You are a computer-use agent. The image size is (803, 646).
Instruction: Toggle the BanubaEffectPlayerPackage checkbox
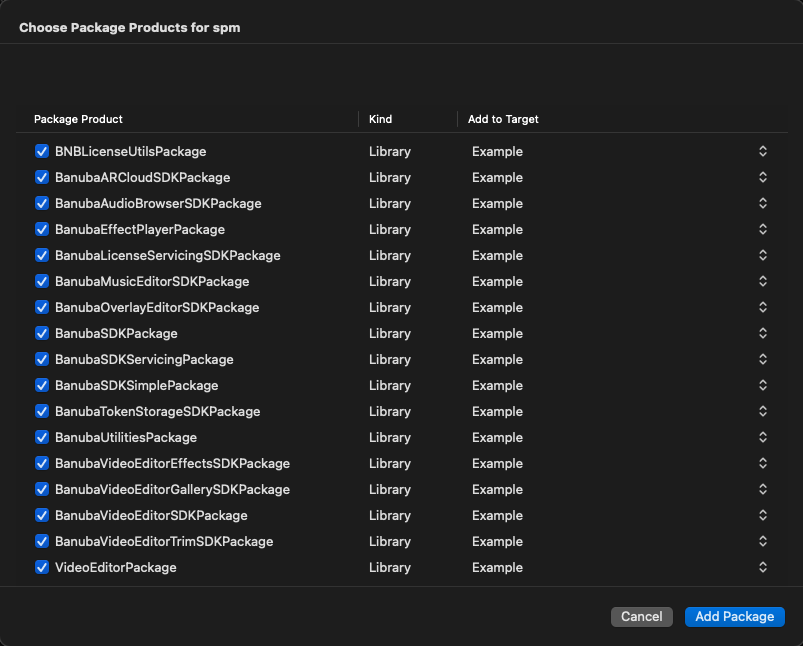(42, 229)
